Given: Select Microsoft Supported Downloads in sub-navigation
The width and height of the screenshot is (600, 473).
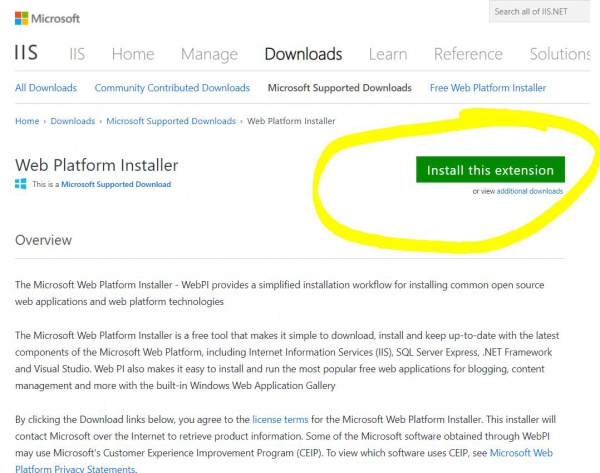Looking at the screenshot, I should point(339,88).
